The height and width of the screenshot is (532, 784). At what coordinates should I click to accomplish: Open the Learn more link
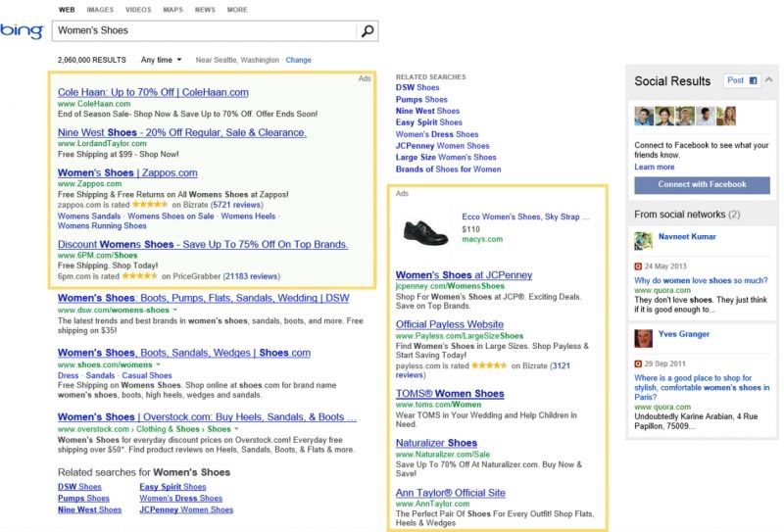(x=654, y=167)
